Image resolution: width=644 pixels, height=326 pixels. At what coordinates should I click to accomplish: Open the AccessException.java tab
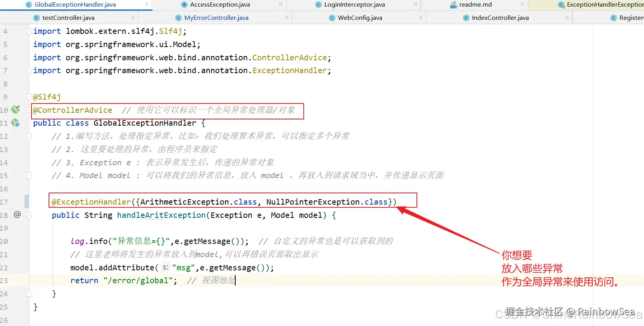pyautogui.click(x=220, y=5)
